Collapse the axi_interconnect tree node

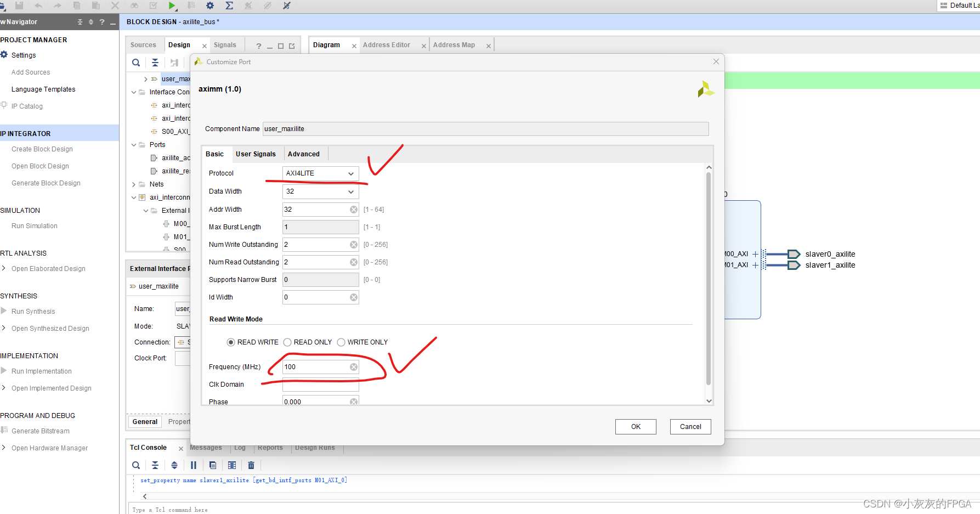(134, 197)
